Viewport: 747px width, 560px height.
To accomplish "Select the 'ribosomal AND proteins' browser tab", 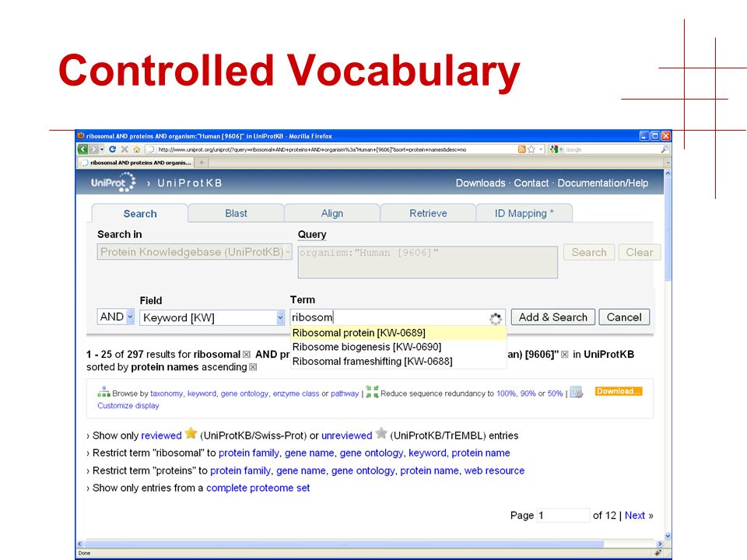I will pyautogui.click(x=136, y=163).
